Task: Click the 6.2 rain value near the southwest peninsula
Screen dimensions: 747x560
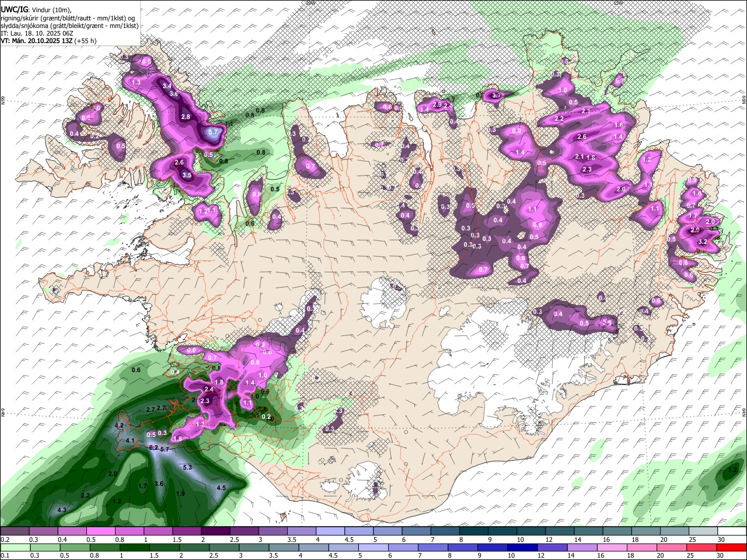Action: (153, 447)
